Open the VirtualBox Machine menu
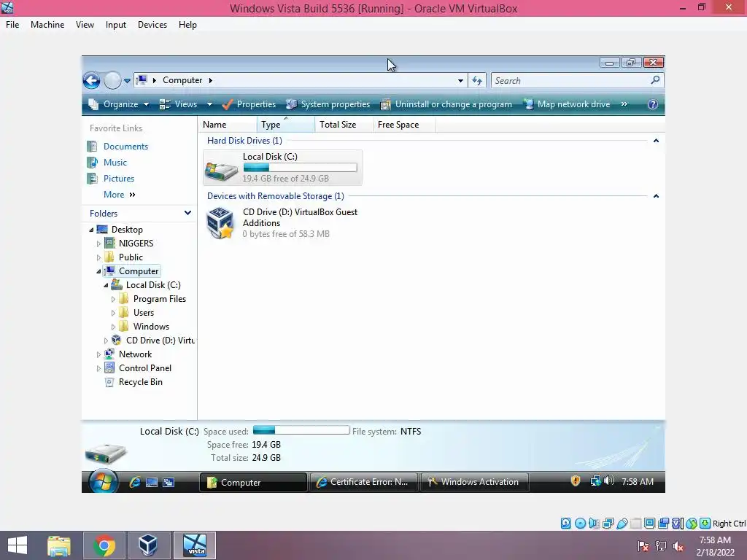This screenshot has width=747, height=560. point(47,25)
